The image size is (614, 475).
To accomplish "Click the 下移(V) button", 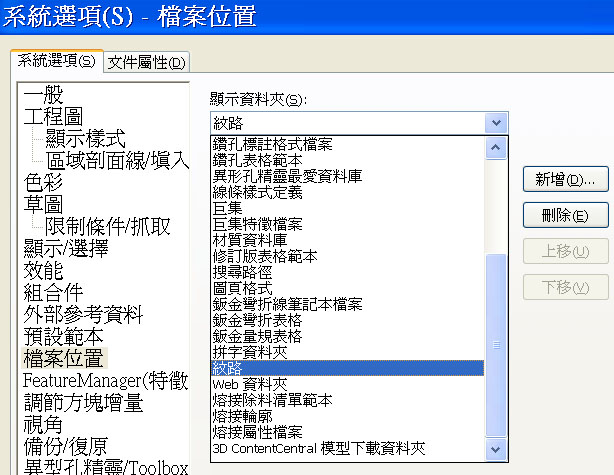I will (x=565, y=287).
